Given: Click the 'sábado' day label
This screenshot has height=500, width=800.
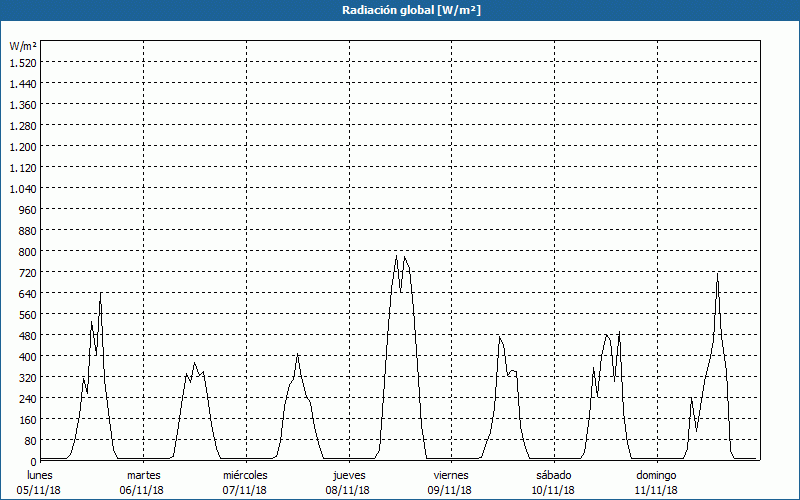Looking at the screenshot, I should click(x=554, y=475).
